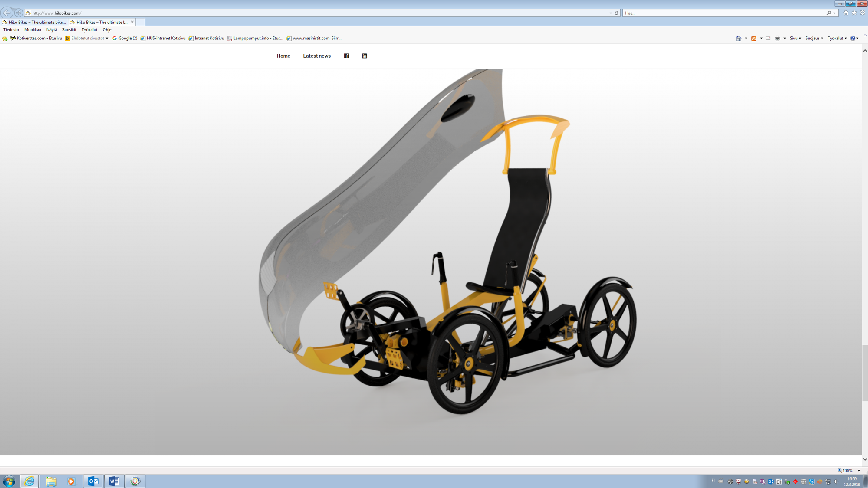
Task: Open the settings gear icon
Action: tap(862, 13)
